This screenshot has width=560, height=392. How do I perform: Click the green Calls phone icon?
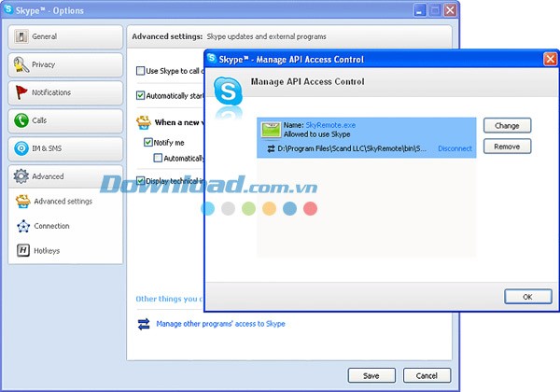[21, 120]
